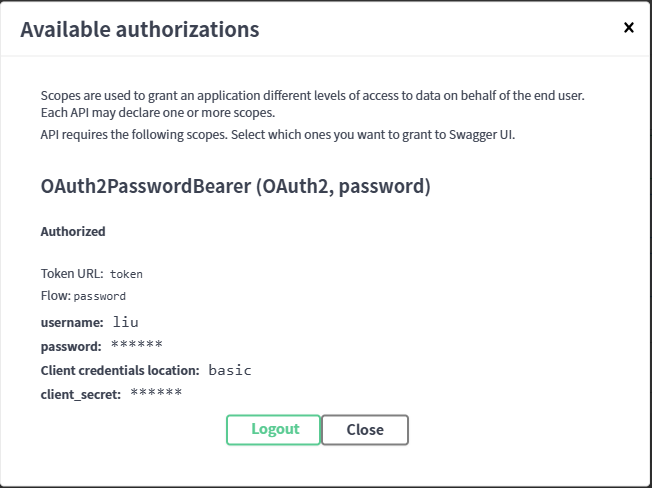The height and width of the screenshot is (488, 652).
Task: Click the Flow label
Action: pyautogui.click(x=55, y=296)
